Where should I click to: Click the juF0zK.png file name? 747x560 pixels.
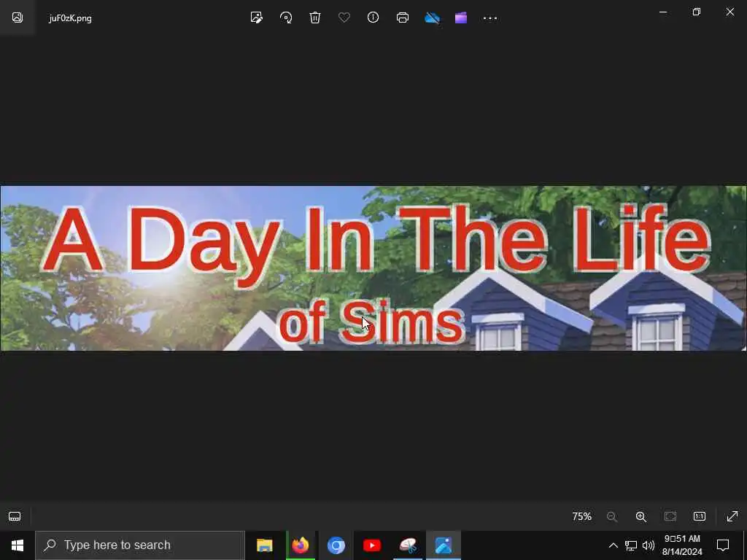[x=71, y=18]
